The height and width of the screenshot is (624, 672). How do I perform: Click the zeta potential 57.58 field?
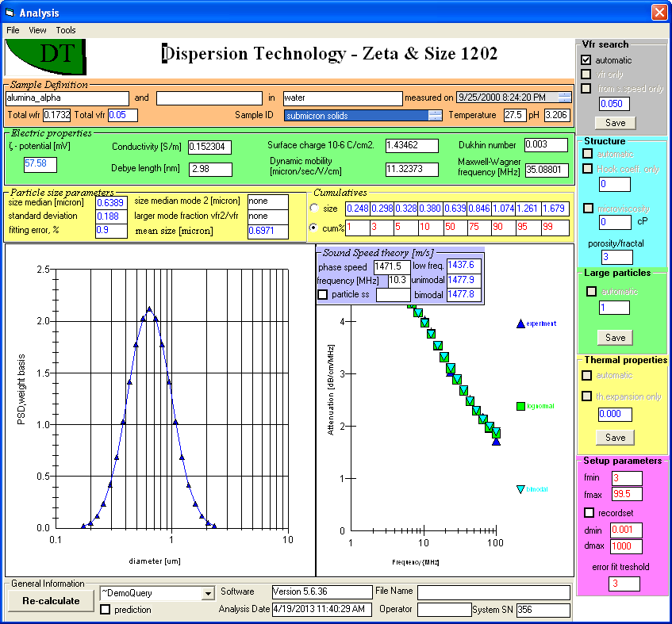click(40, 164)
